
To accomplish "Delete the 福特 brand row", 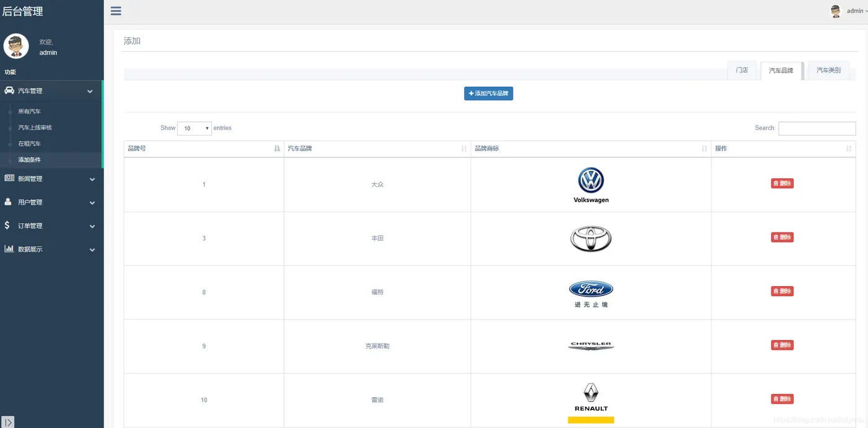I will (782, 291).
